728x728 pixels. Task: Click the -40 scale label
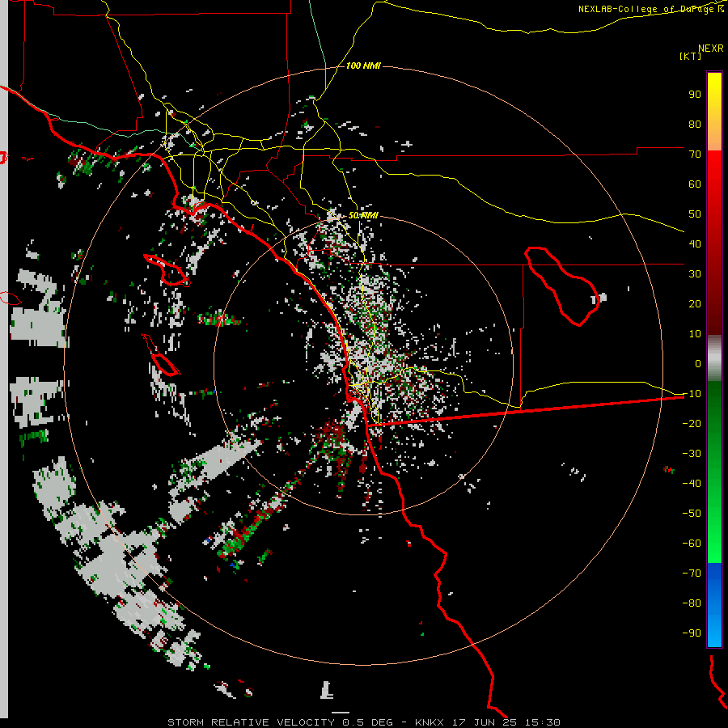click(692, 484)
